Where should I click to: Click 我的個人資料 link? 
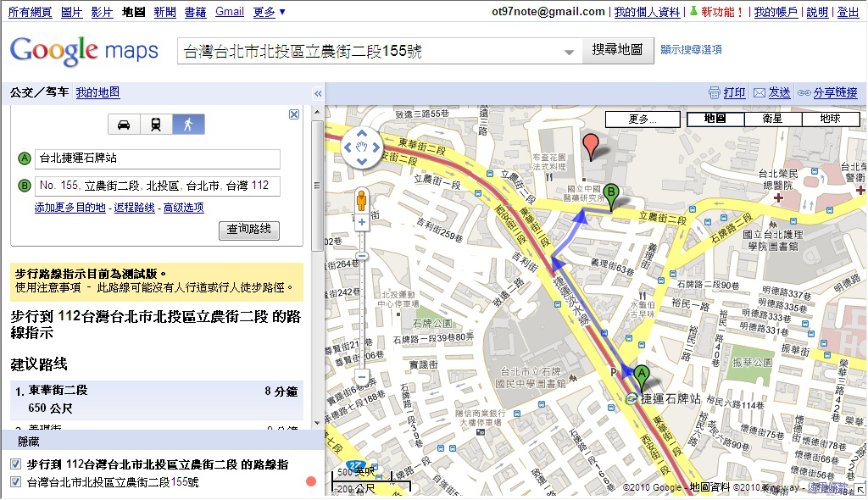click(647, 12)
